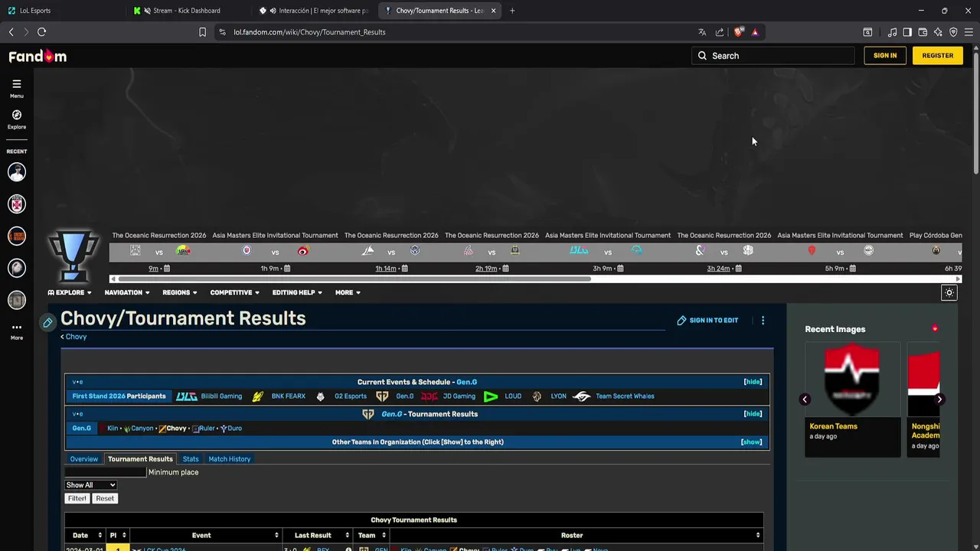Click the share icon in address bar

click(x=720, y=32)
